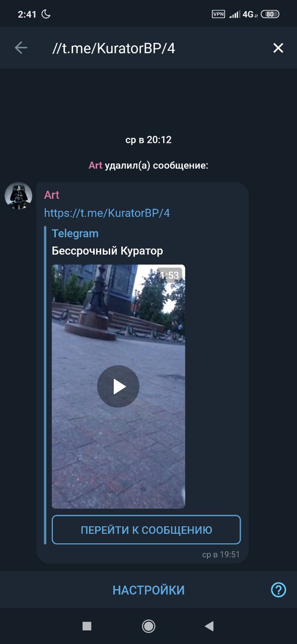The image size is (297, 644).
Task: Tap the pink Art name in deletion notice
Action: [95, 166]
